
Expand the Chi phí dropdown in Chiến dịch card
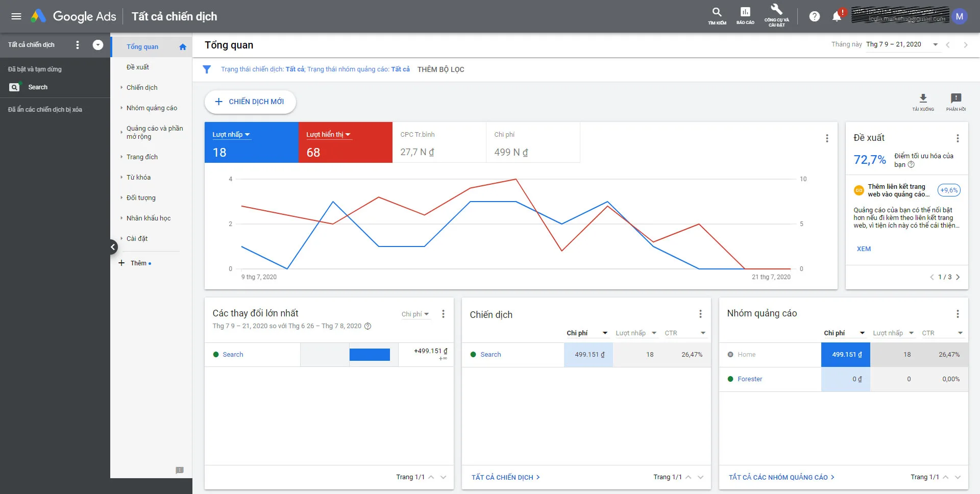(605, 333)
